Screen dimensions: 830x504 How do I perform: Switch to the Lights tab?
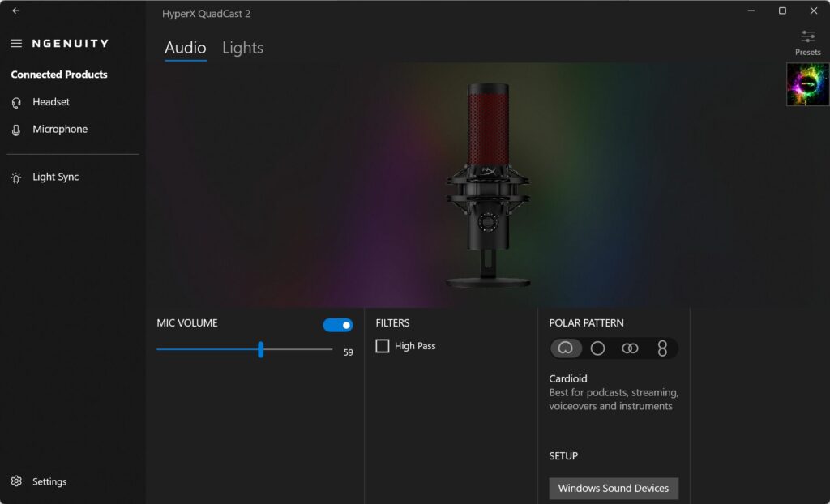(242, 48)
